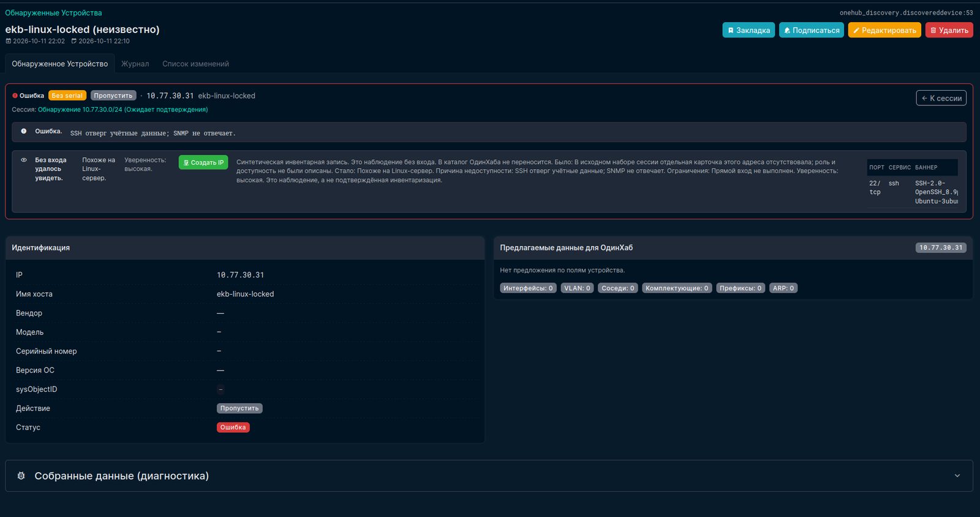Click the page title ekb-linux-locked (неизвестно)
This screenshot has width=980, height=517.
pyautogui.click(x=82, y=29)
